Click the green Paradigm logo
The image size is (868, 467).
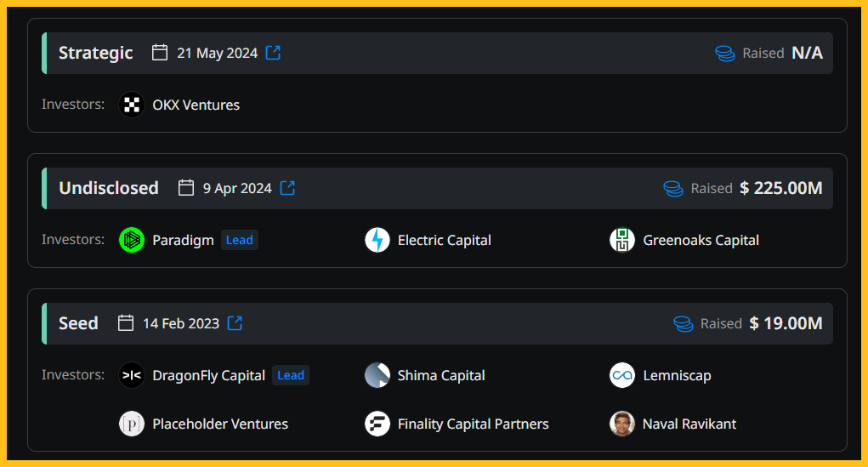132,240
